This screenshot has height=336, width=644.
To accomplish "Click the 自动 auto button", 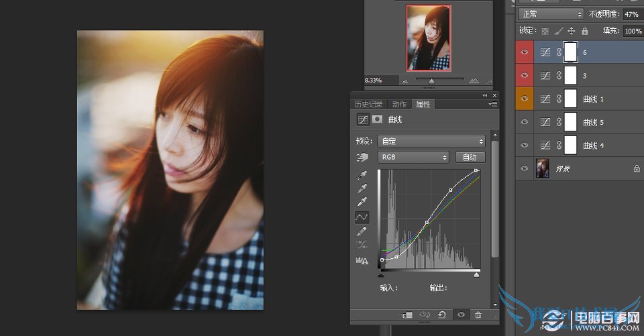I will point(470,157).
